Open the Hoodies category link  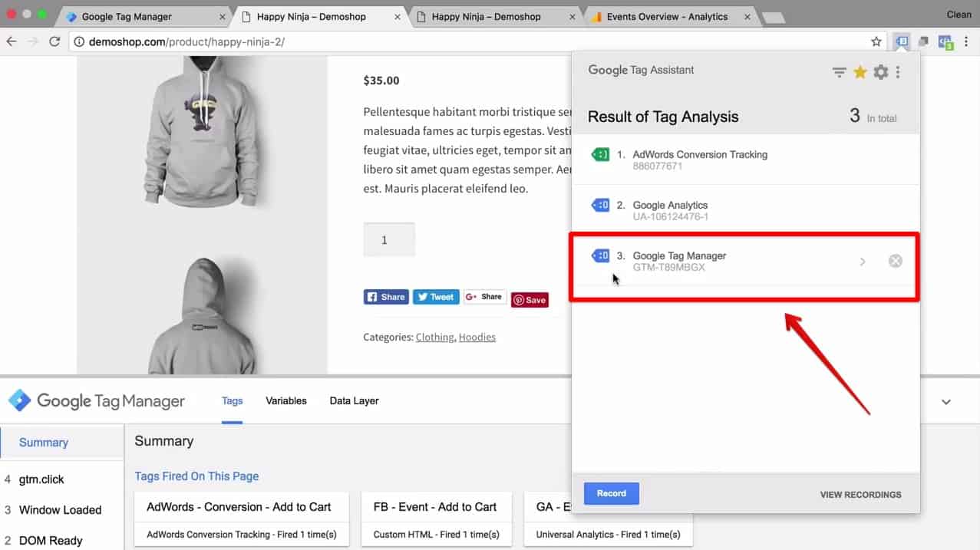tap(477, 337)
